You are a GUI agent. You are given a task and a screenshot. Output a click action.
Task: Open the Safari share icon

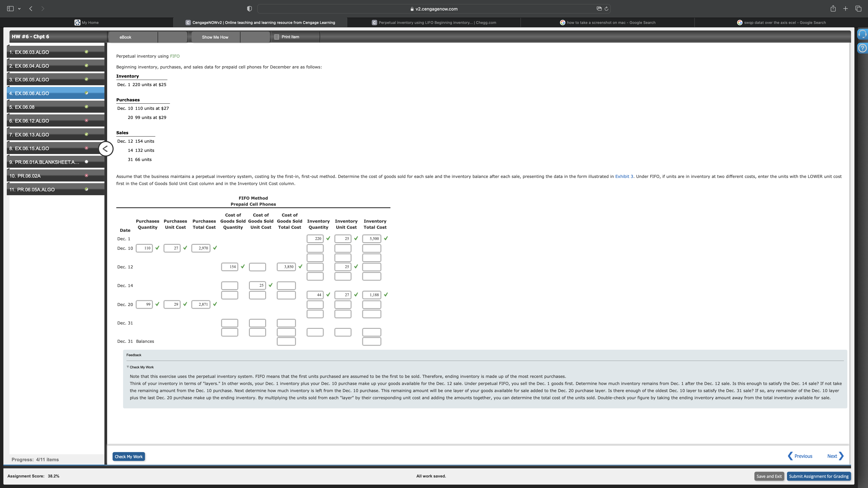833,9
